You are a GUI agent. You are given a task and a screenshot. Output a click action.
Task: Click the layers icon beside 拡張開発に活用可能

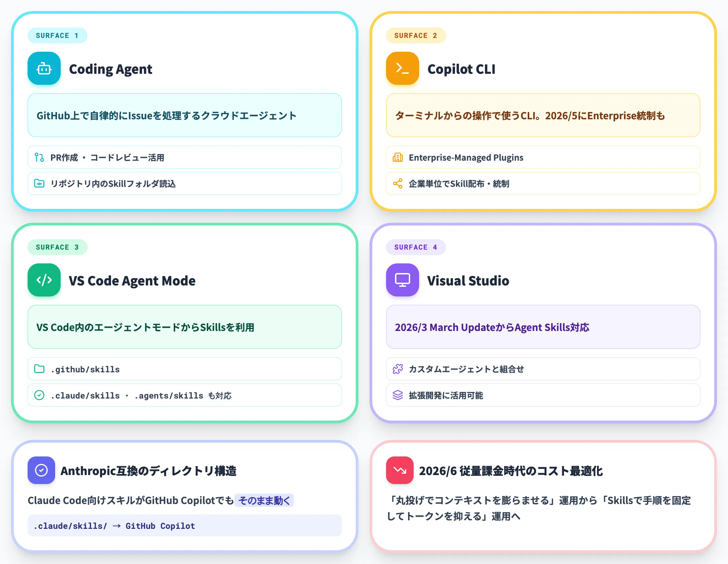(x=398, y=395)
